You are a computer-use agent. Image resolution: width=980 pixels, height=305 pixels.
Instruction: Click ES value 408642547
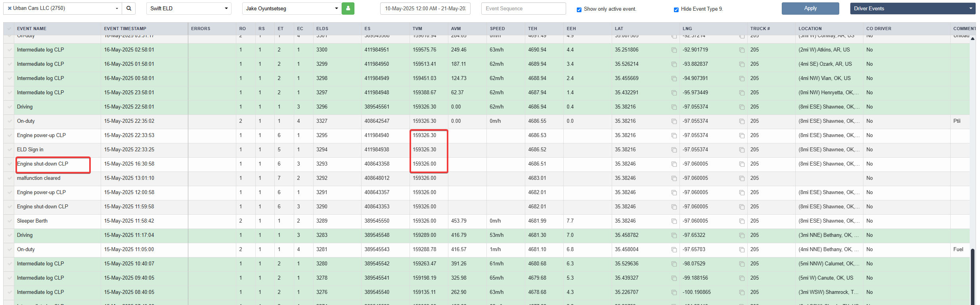pyautogui.click(x=377, y=121)
